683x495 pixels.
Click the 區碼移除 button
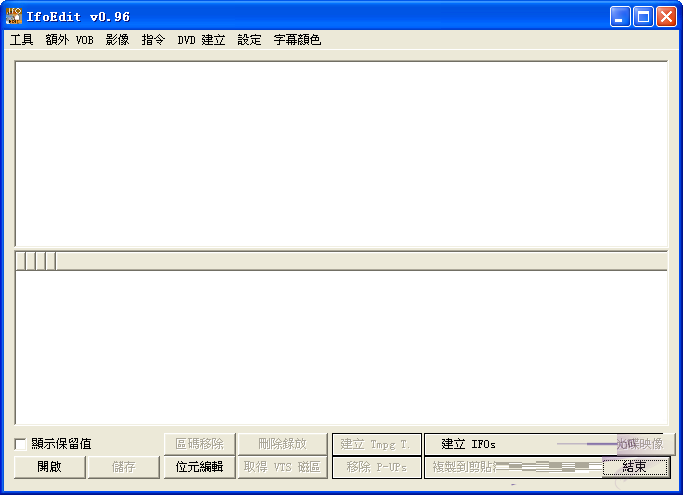point(199,444)
